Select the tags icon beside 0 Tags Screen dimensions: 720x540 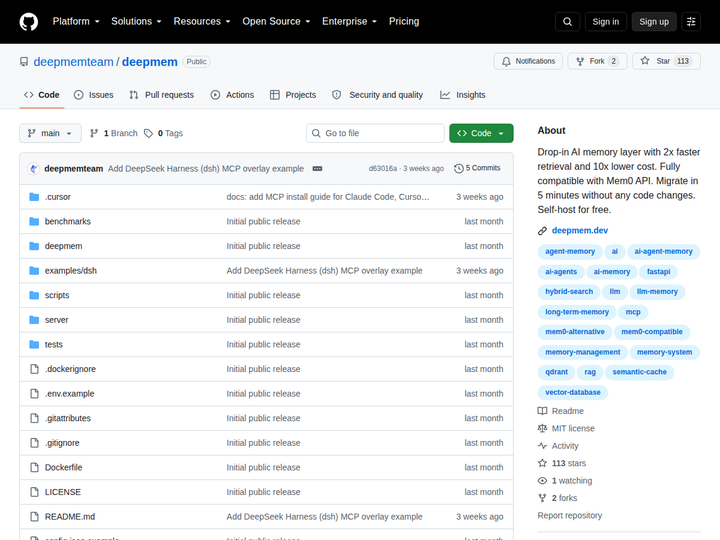[x=148, y=133]
